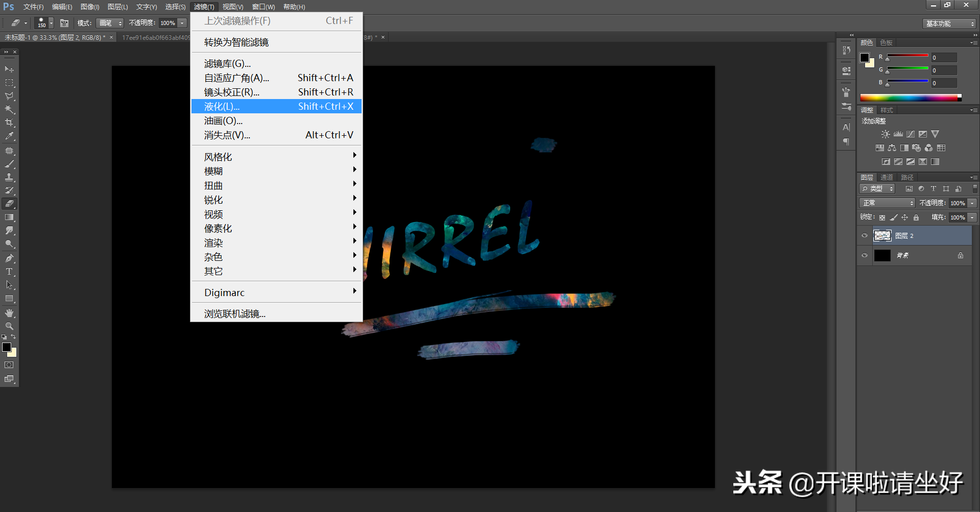The image size is (980, 512).
Task: Open the Brush Presets panel icon
Action: click(846, 106)
